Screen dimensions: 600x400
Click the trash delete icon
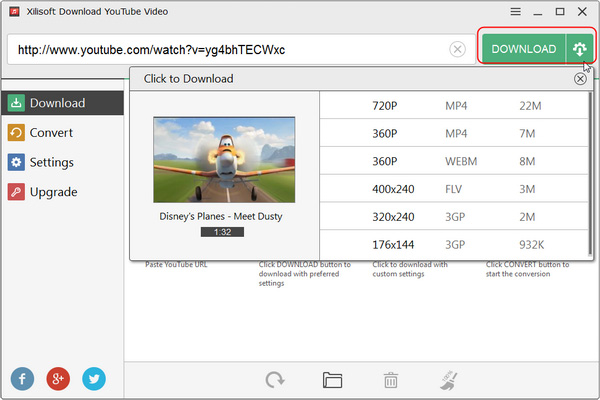[391, 380]
